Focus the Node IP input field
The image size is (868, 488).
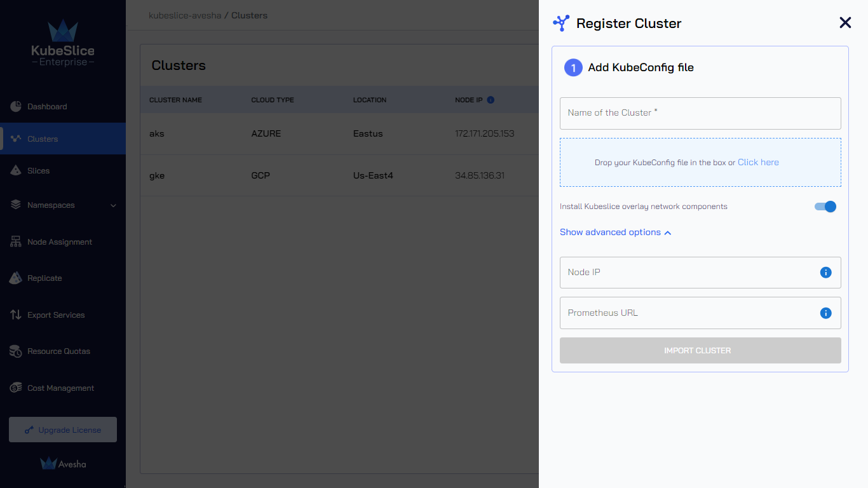click(700, 273)
